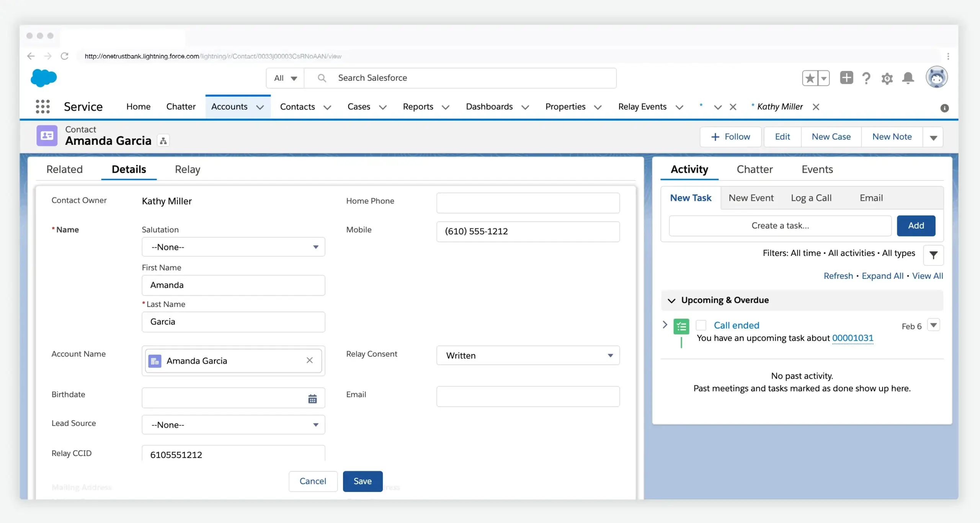Open Dashboards tab dropdown chevron
Screen dimensions: 980x523
coord(525,107)
